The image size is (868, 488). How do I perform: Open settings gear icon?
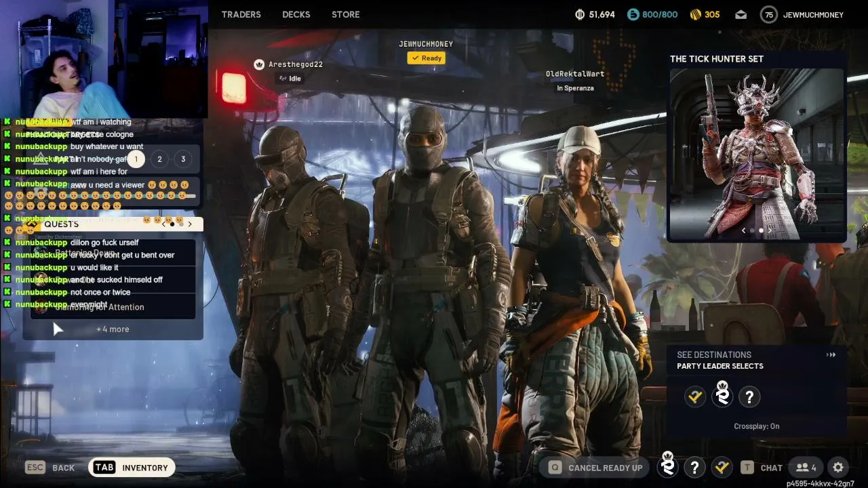(838, 468)
